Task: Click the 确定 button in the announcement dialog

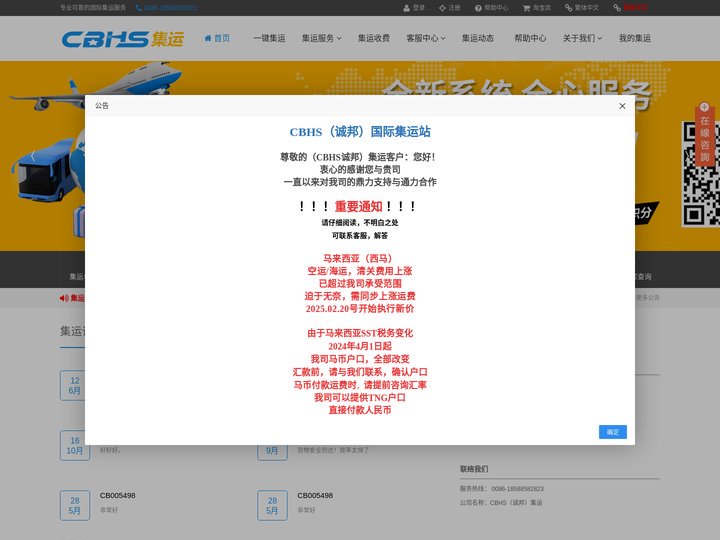Action: [613, 432]
